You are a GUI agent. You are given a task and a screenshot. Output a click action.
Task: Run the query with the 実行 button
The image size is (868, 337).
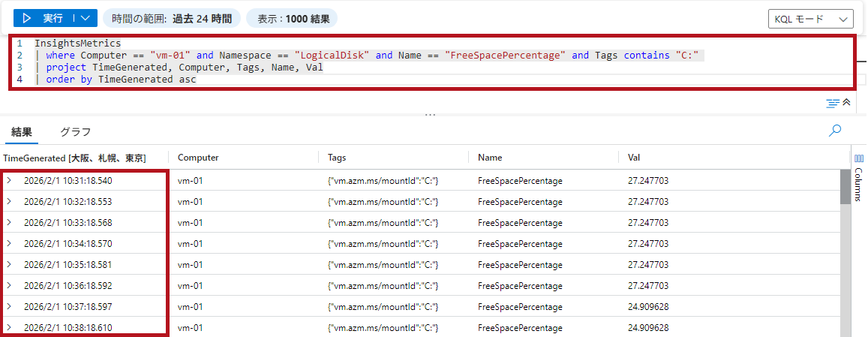(x=45, y=18)
